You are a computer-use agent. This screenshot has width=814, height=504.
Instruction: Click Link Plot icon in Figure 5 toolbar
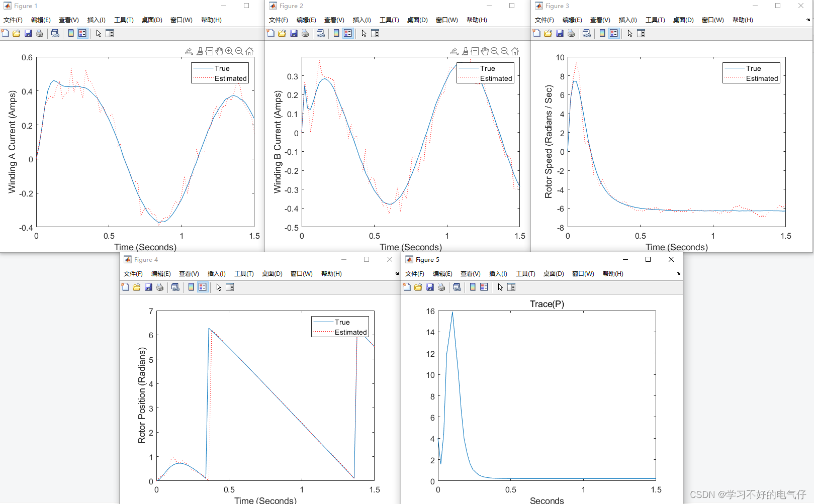click(x=457, y=287)
